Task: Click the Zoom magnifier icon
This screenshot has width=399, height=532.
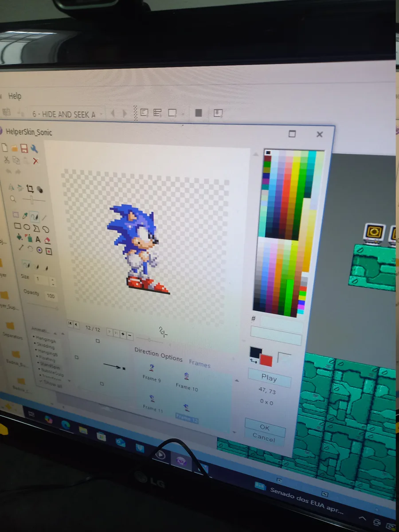Action: [13, 199]
